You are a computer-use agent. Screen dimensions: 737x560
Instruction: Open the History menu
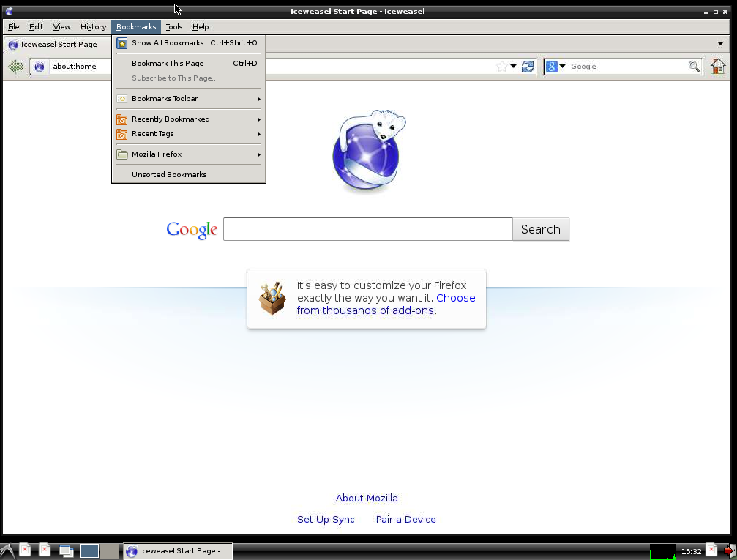click(x=93, y=27)
